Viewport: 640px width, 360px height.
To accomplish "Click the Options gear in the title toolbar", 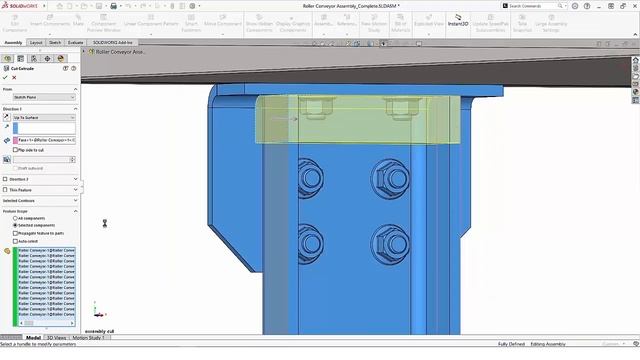I will click(x=192, y=6).
